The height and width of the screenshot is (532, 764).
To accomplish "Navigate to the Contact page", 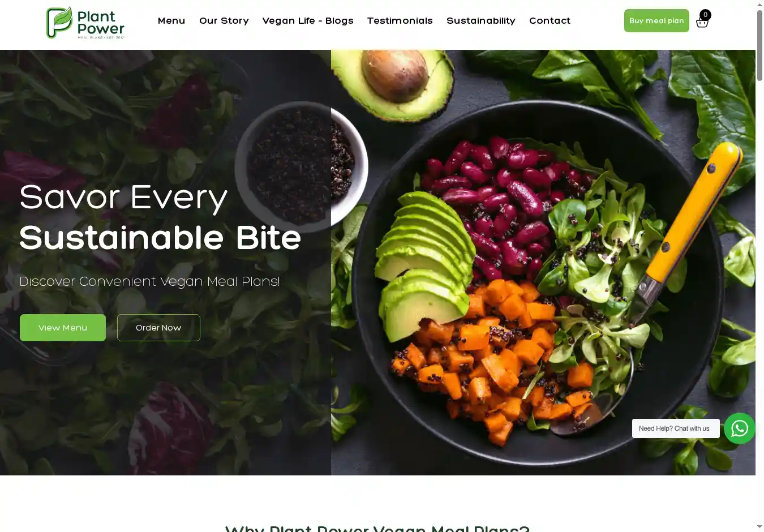I will tap(550, 21).
